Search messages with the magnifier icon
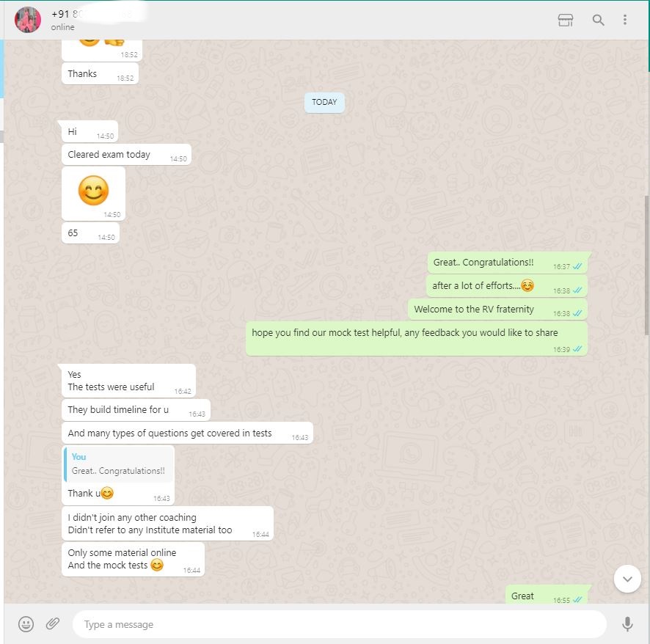Image resolution: width=650 pixels, height=644 pixels. click(x=598, y=20)
